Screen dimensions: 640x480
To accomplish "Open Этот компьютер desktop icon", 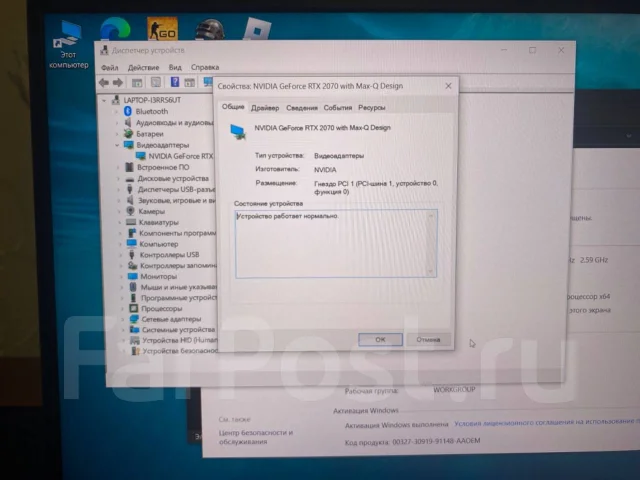I will coord(69,46).
